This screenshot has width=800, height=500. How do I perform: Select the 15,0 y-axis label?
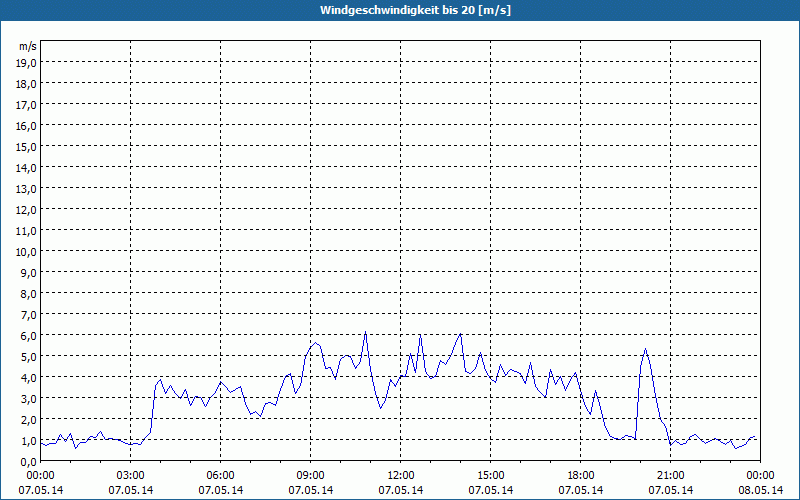(x=27, y=146)
